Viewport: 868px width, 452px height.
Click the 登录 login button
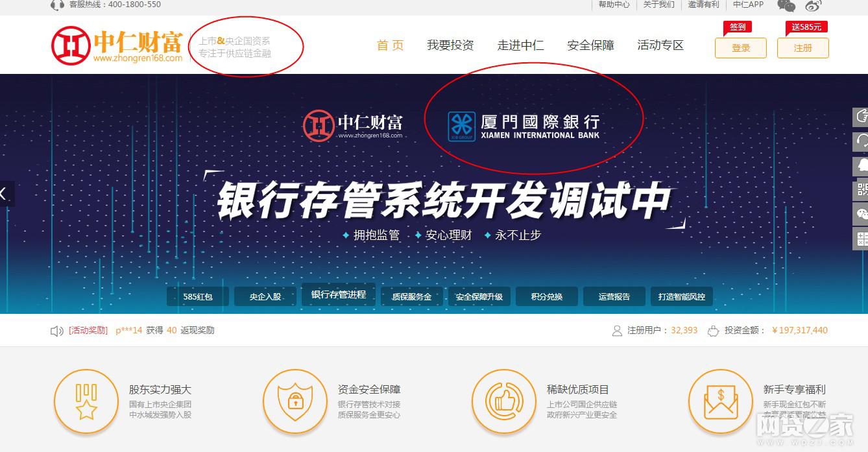(x=741, y=48)
